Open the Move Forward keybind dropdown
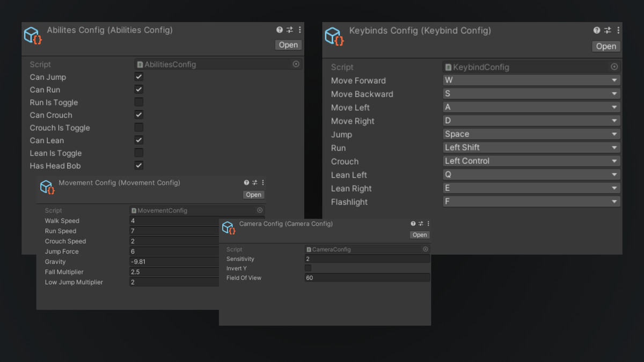Image resolution: width=644 pixels, height=362 pixels. (531, 80)
